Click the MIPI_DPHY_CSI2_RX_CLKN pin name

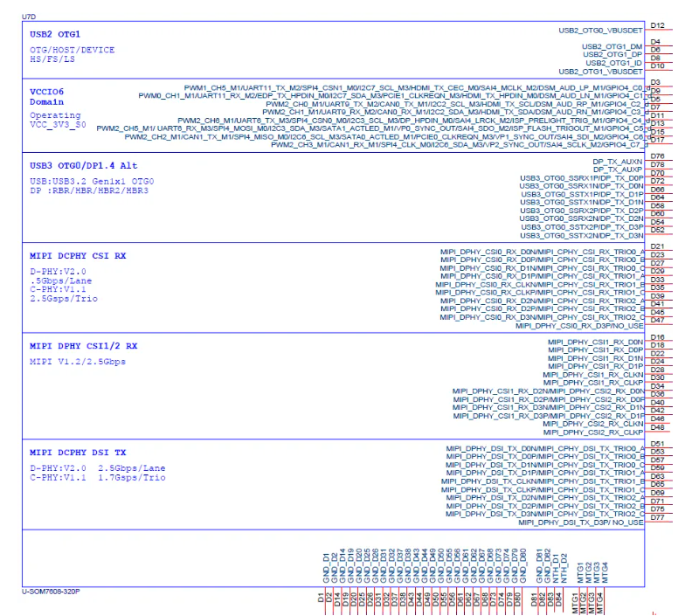click(x=593, y=424)
